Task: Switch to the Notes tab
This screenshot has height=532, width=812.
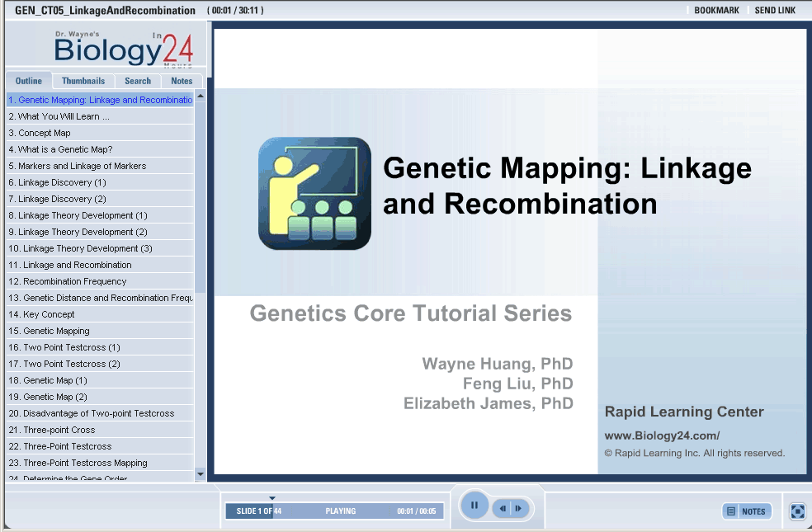Action: click(x=182, y=81)
